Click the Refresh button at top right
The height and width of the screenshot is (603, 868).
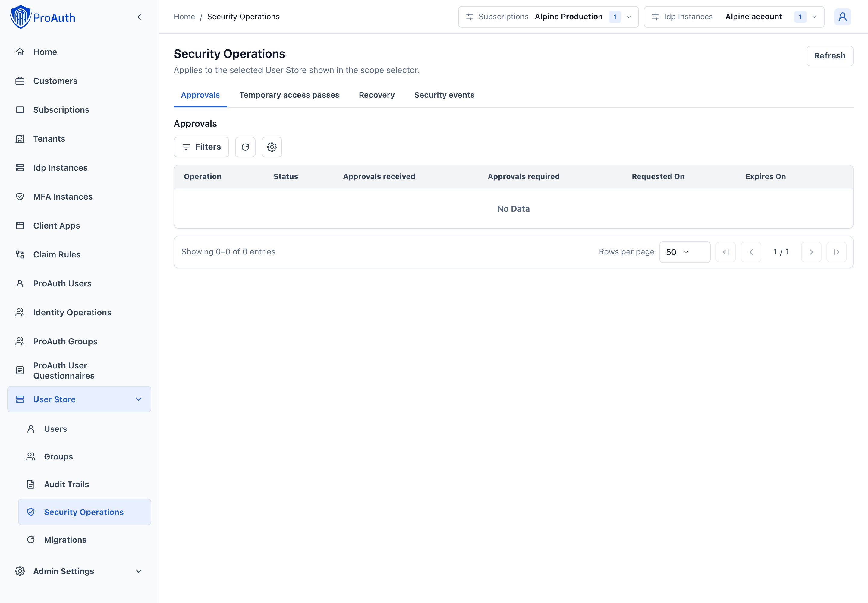[829, 56]
